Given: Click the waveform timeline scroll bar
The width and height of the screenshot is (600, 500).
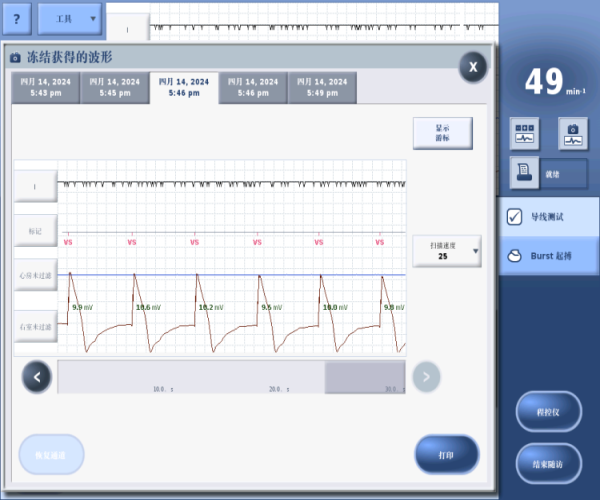Looking at the screenshot, I should click(230, 377).
